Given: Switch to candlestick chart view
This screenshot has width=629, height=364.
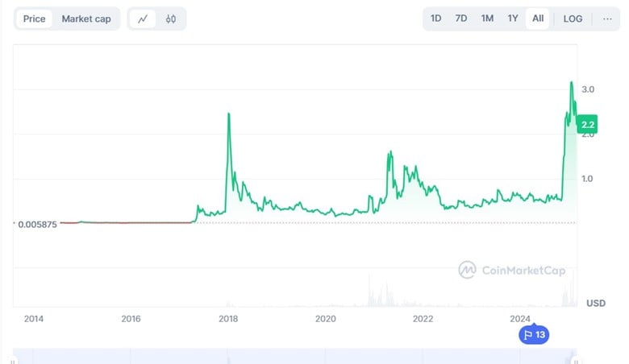Looking at the screenshot, I should coord(171,19).
